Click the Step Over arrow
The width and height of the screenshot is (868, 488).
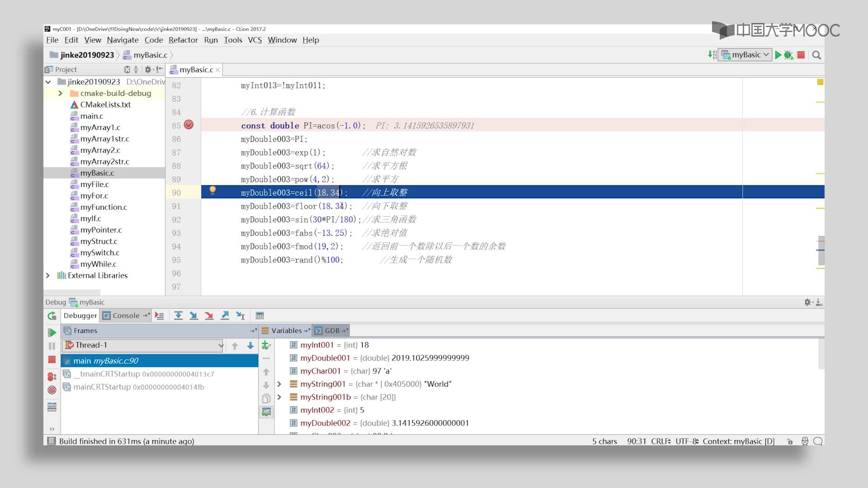point(178,316)
